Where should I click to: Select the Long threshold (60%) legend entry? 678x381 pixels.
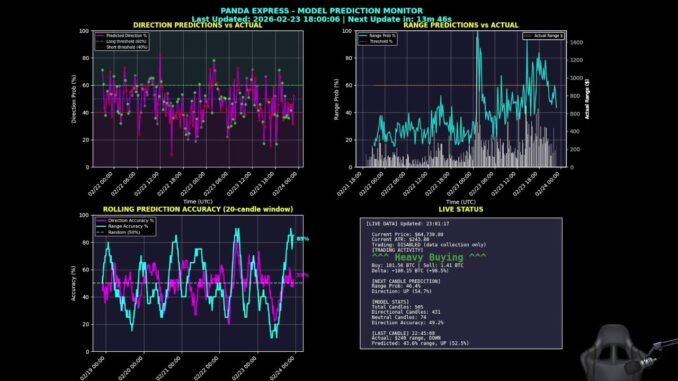[122, 41]
